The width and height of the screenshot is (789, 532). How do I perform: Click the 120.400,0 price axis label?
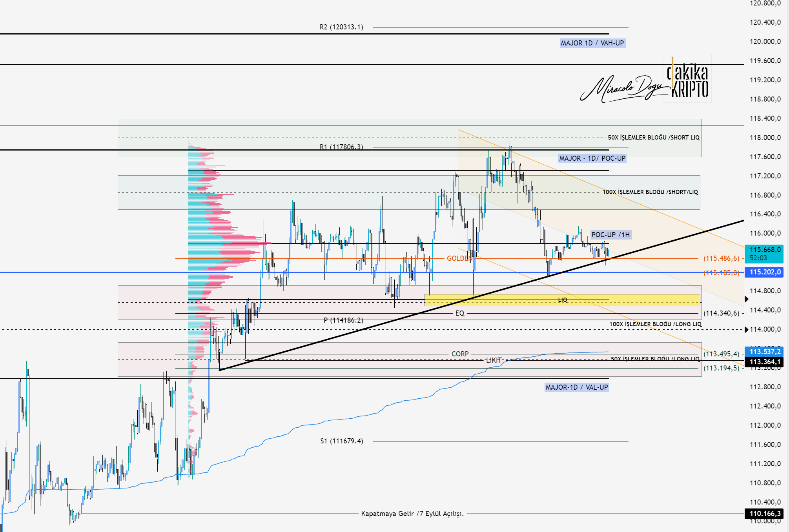765,22
